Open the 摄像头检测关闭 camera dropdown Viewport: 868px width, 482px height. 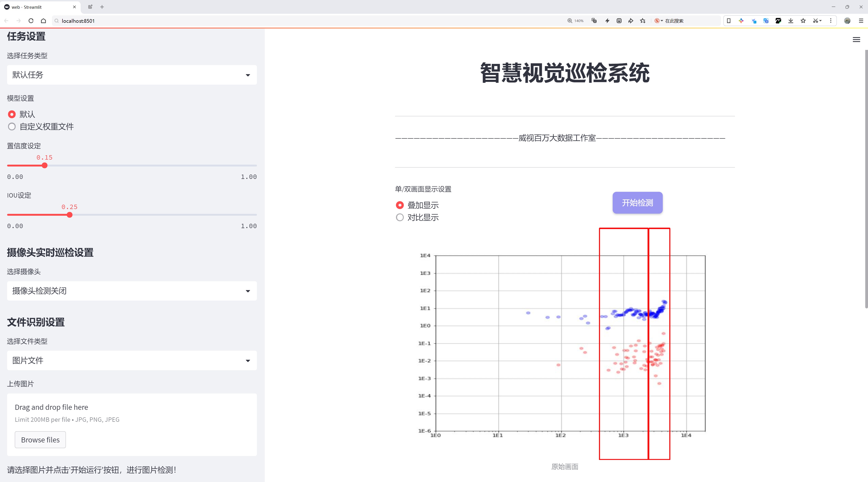(132, 291)
